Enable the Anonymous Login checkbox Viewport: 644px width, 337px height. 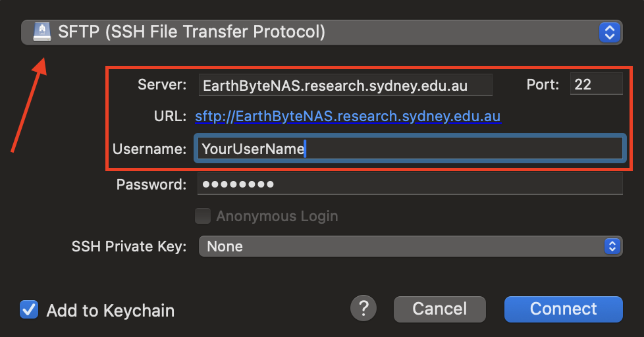pyautogui.click(x=203, y=215)
